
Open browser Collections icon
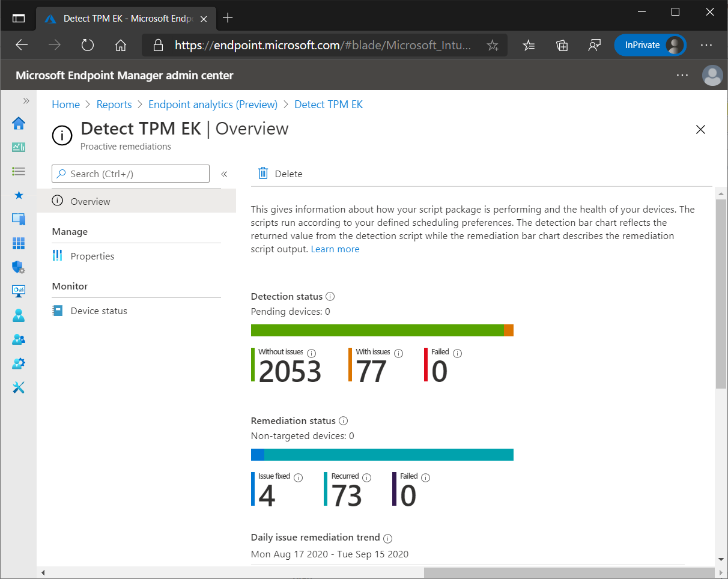tap(562, 45)
